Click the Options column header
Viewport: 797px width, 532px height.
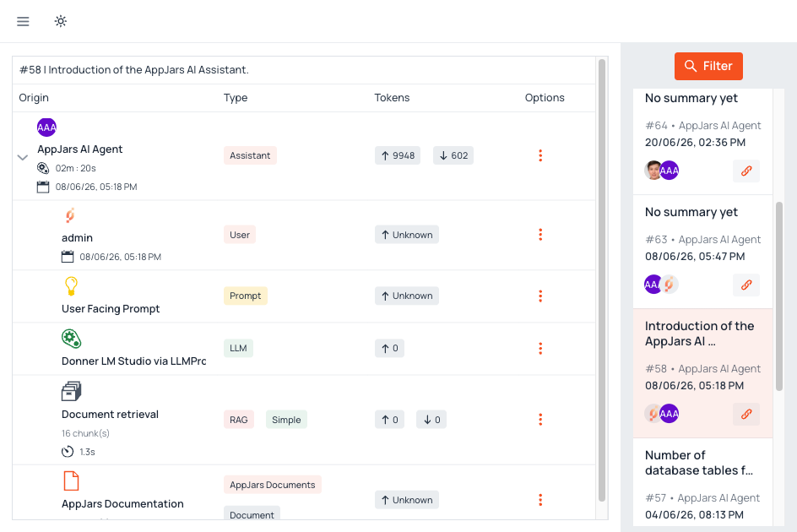click(545, 98)
